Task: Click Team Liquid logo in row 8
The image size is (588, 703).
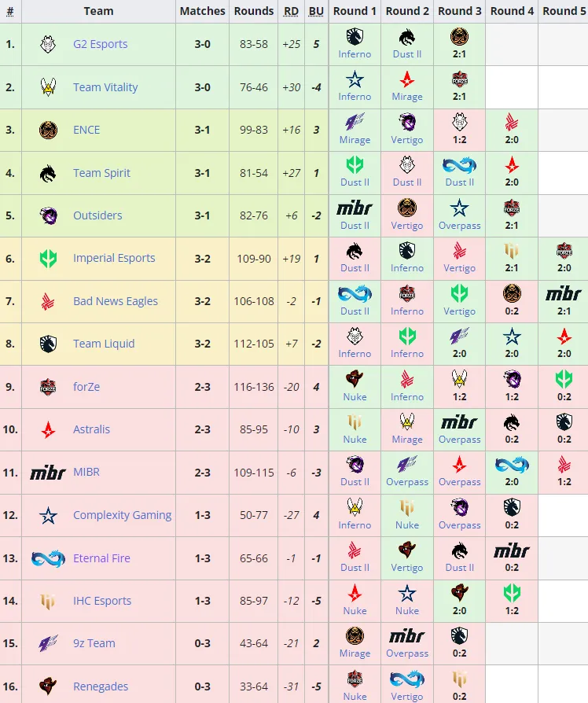Action: (x=48, y=344)
